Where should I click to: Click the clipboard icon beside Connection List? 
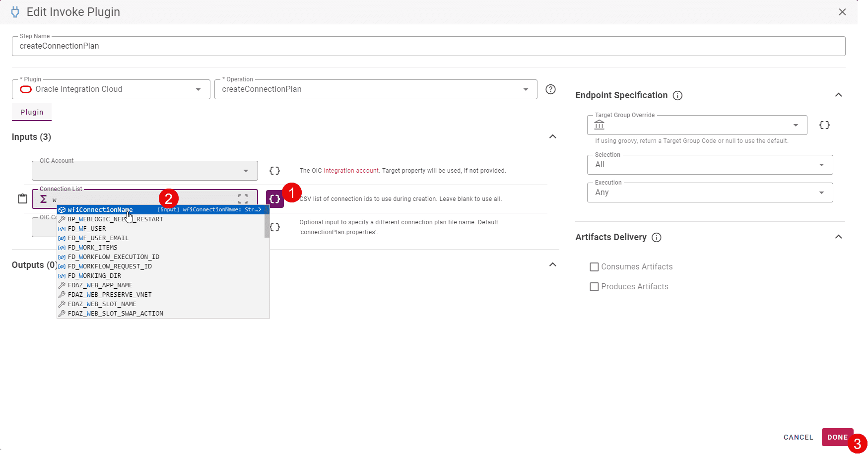[22, 198]
